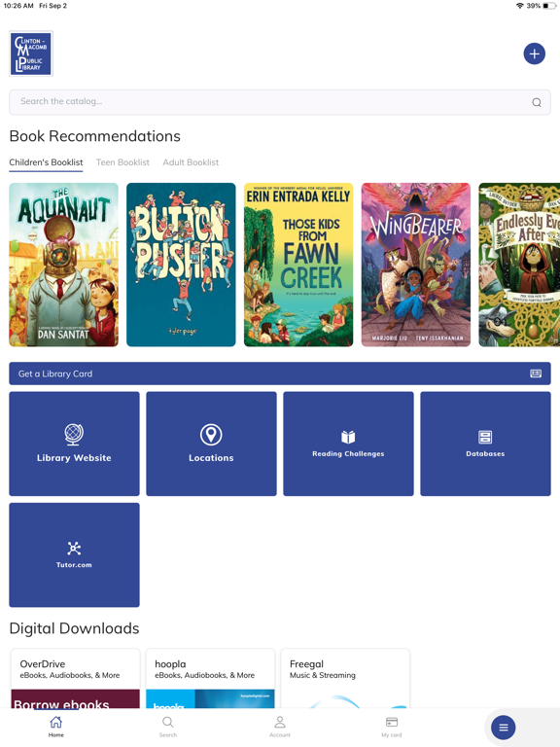Click the map pin Locations icon

tap(211, 435)
